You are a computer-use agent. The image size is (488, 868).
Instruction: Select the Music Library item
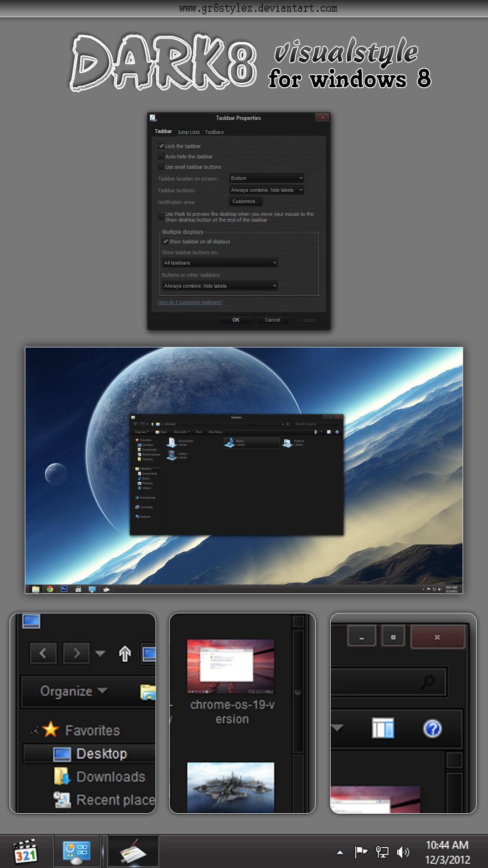[x=251, y=443]
